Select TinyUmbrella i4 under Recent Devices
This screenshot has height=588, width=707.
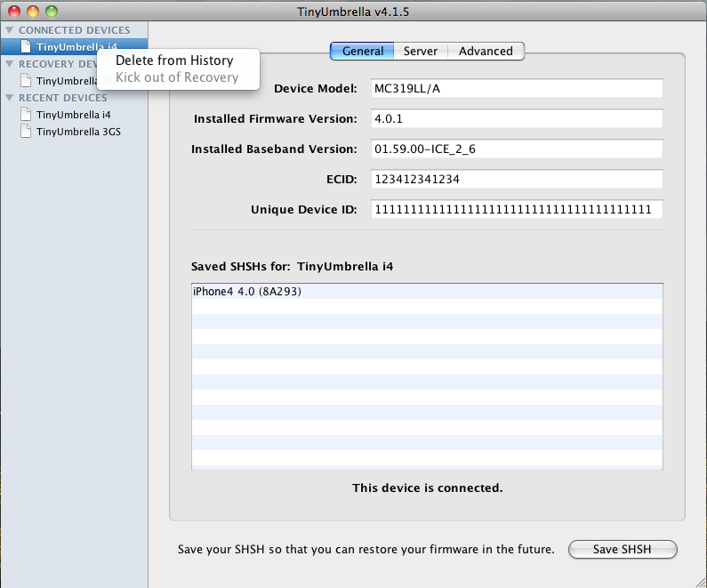[x=73, y=115]
